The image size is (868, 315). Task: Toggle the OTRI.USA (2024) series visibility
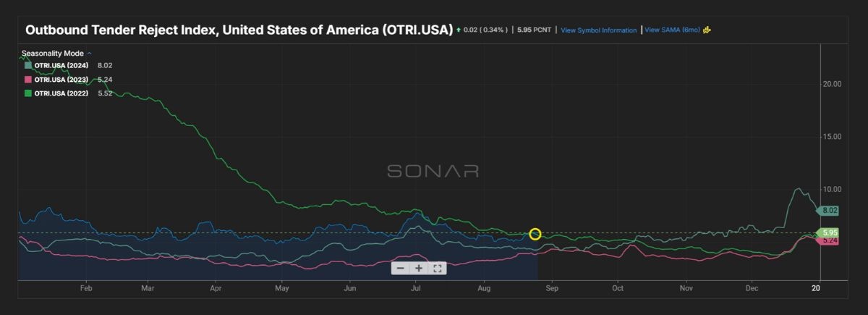pyautogui.click(x=59, y=65)
